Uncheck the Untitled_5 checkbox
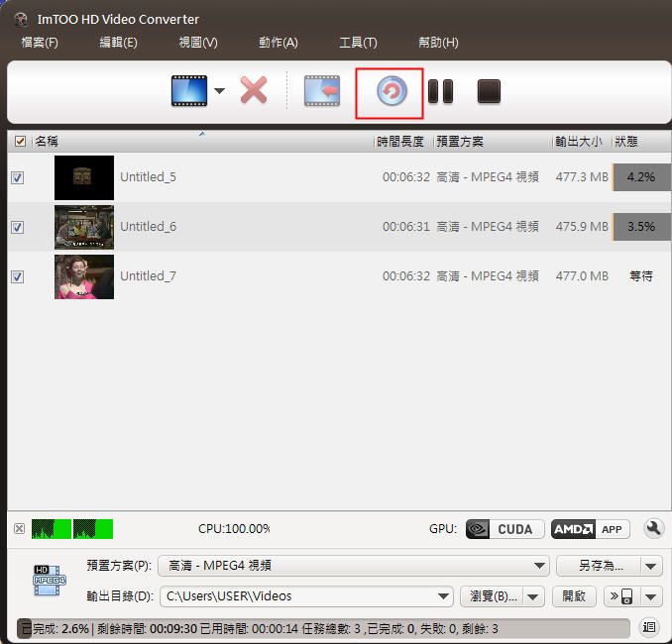The image size is (672, 644). click(17, 177)
